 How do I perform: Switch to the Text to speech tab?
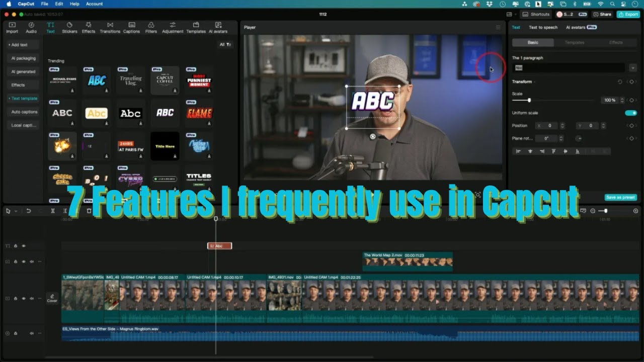[x=543, y=28]
